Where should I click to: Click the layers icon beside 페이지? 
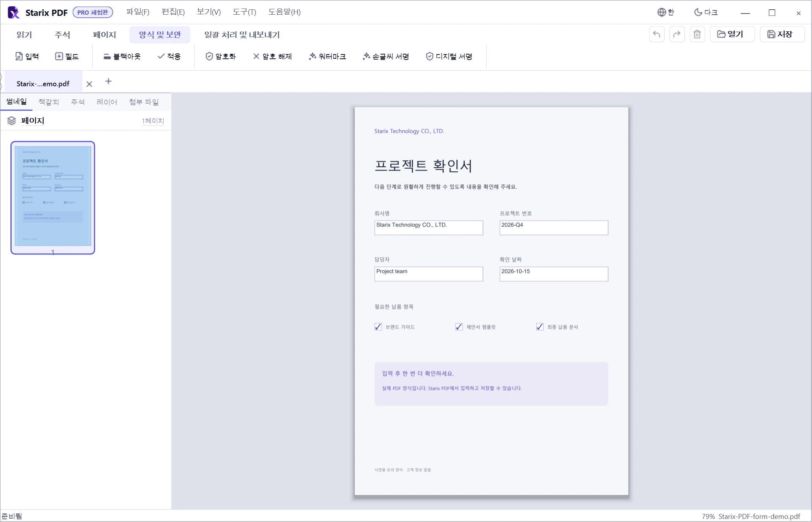point(12,121)
